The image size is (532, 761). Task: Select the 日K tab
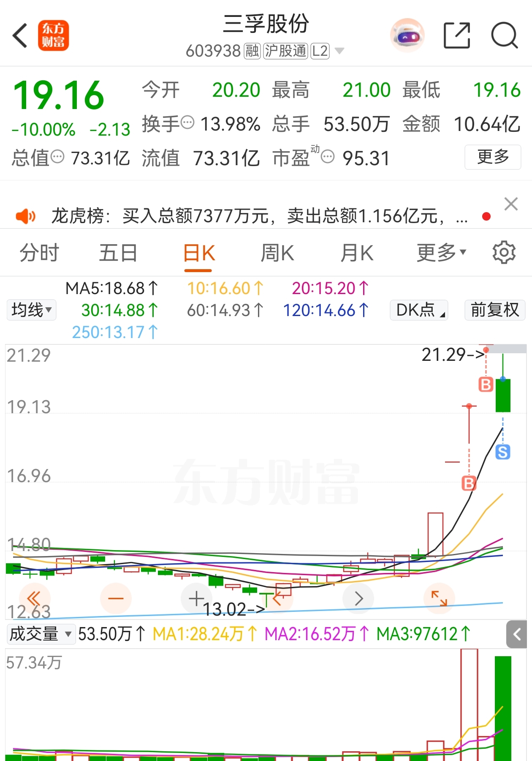coord(199,253)
